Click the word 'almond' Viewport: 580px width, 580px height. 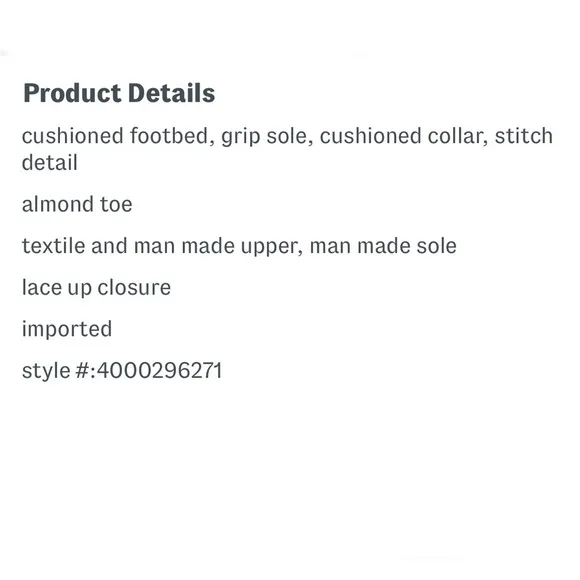[57, 204]
